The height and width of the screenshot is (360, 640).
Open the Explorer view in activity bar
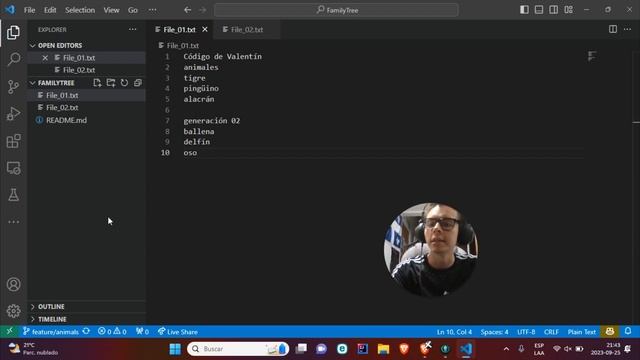[x=13, y=33]
